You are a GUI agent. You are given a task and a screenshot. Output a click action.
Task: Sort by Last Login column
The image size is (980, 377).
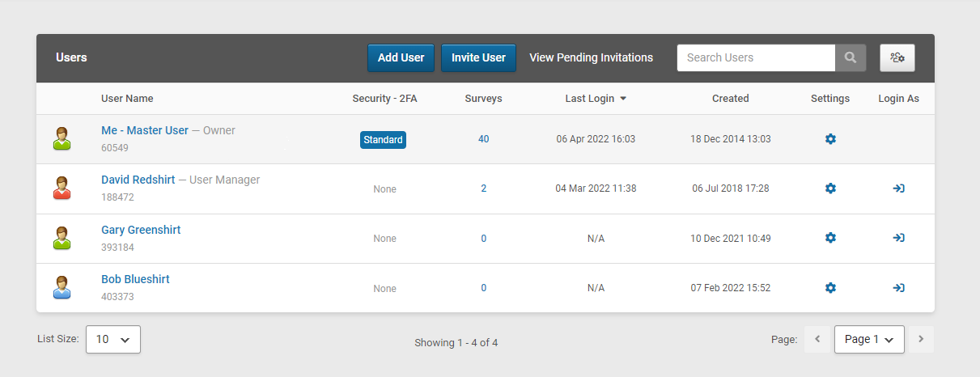click(x=596, y=99)
